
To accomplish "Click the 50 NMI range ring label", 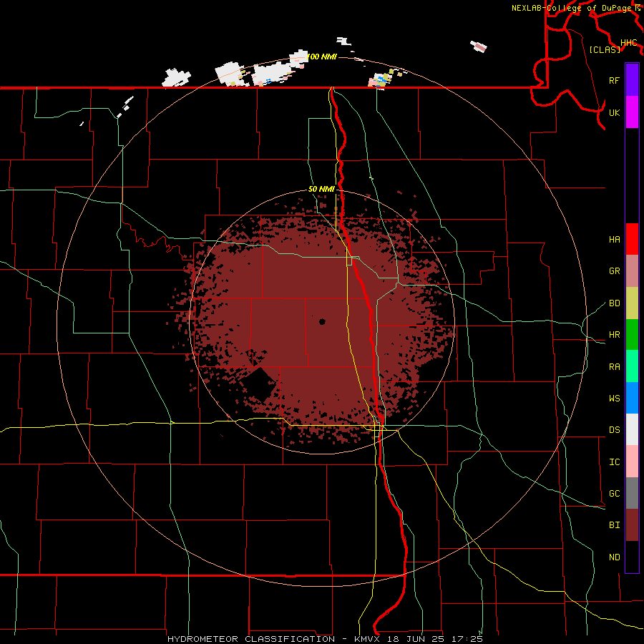I will point(321,189).
